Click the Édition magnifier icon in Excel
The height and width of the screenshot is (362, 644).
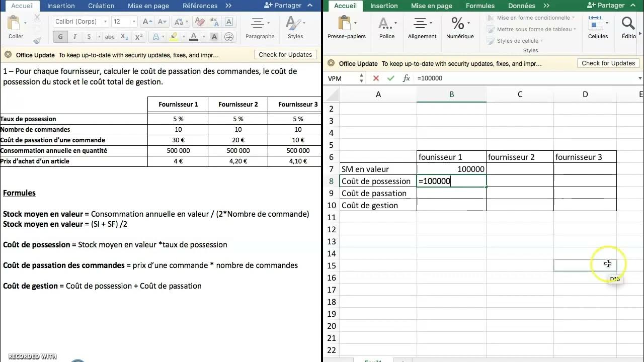628,23
